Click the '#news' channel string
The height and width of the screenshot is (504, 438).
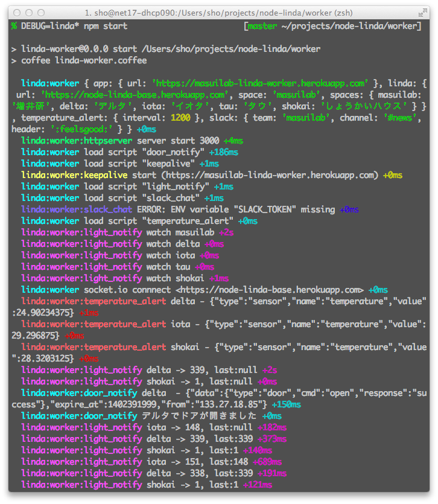(x=400, y=118)
